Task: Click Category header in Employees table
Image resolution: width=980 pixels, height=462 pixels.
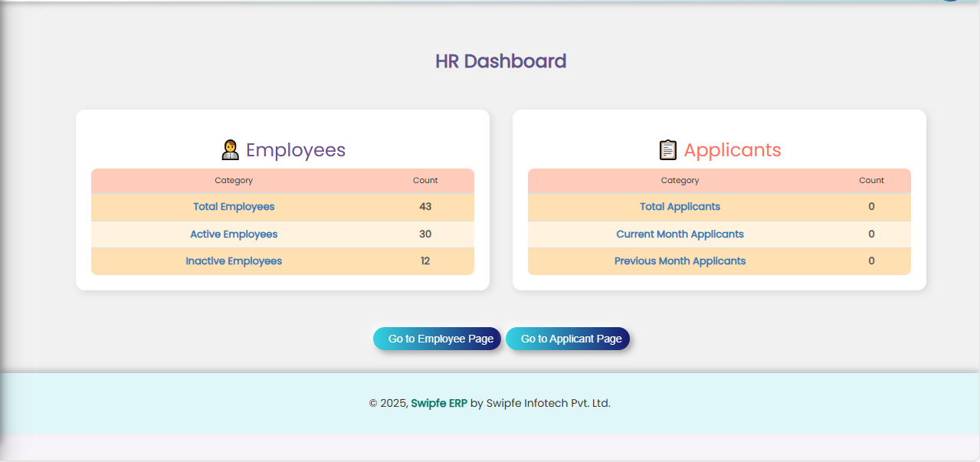Action: (x=234, y=181)
